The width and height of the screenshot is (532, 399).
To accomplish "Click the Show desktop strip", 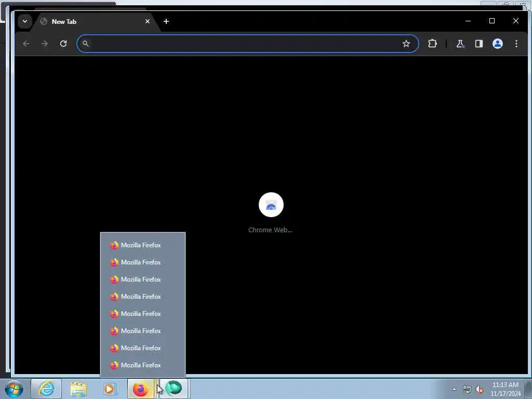I will click(x=528, y=389).
